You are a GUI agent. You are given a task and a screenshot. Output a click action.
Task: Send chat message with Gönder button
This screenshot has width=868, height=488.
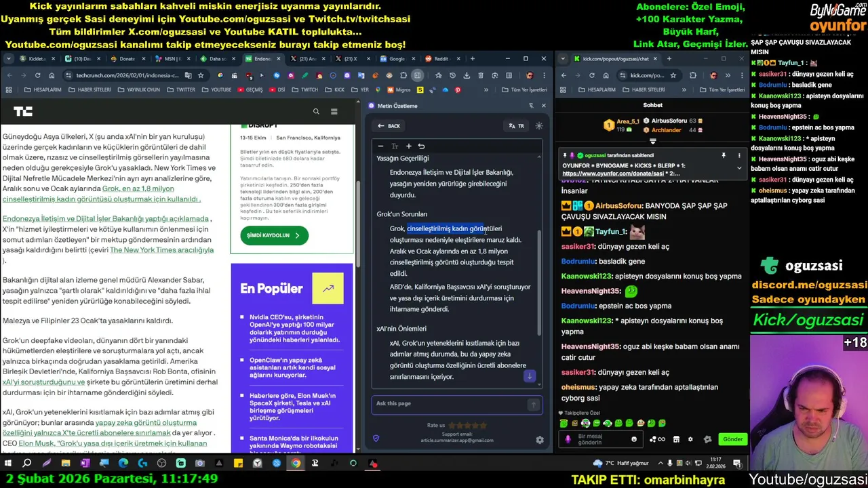pyautogui.click(x=732, y=439)
